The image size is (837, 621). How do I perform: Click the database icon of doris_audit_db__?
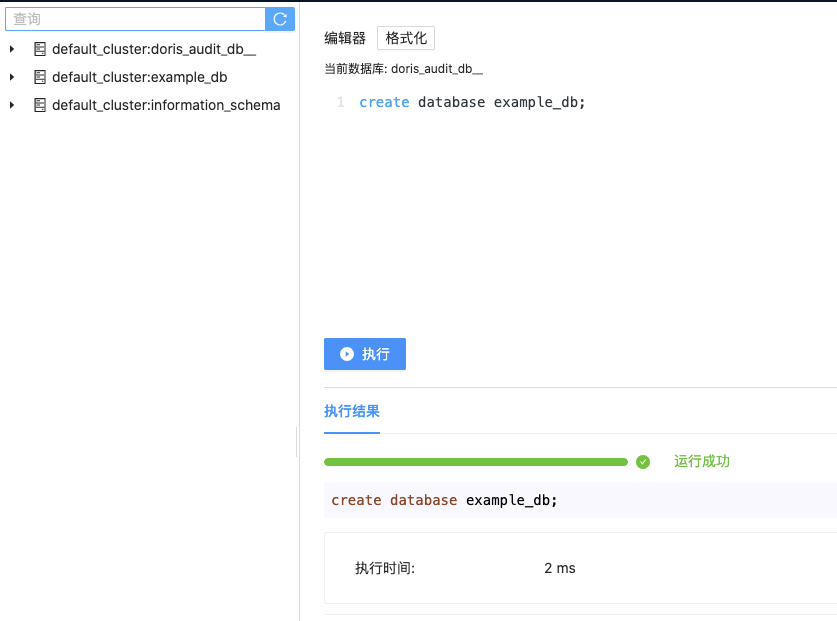pos(40,49)
